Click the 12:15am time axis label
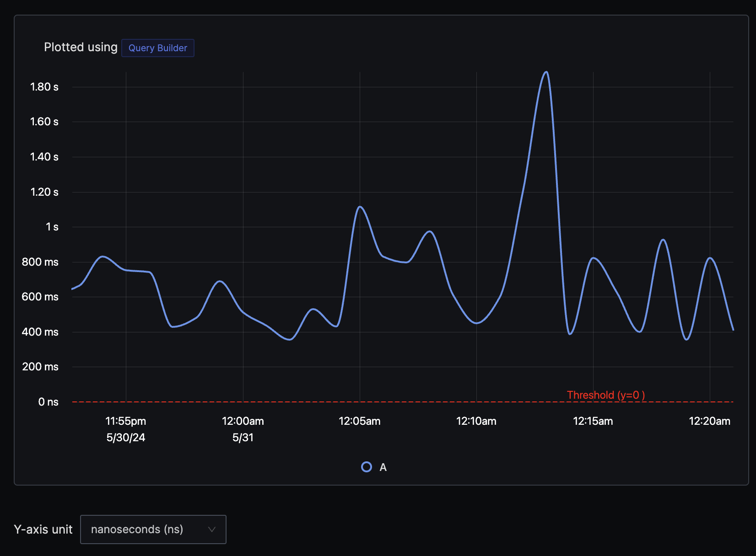Screen dimensions: 756x556 pos(593,421)
